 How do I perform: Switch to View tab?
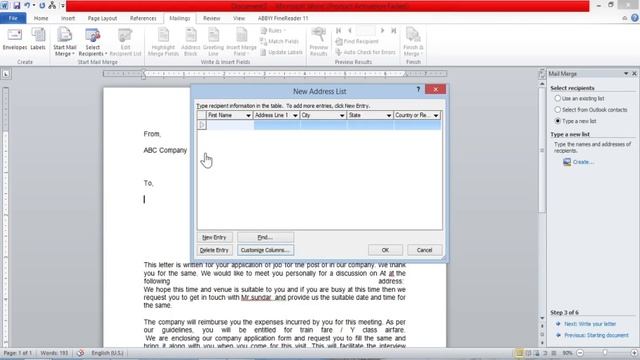[x=239, y=18]
